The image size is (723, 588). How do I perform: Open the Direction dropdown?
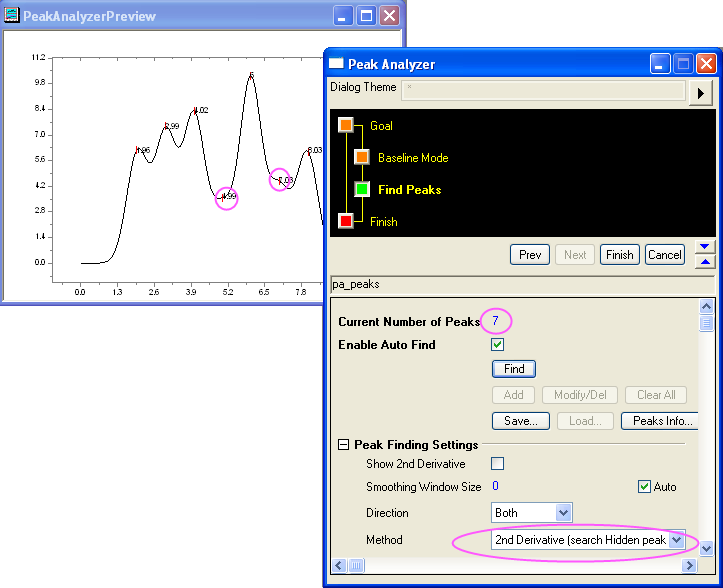pyautogui.click(x=563, y=513)
